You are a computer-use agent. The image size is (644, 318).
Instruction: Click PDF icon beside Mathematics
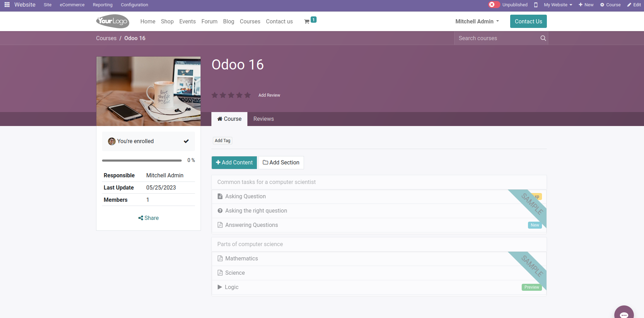pos(220,259)
